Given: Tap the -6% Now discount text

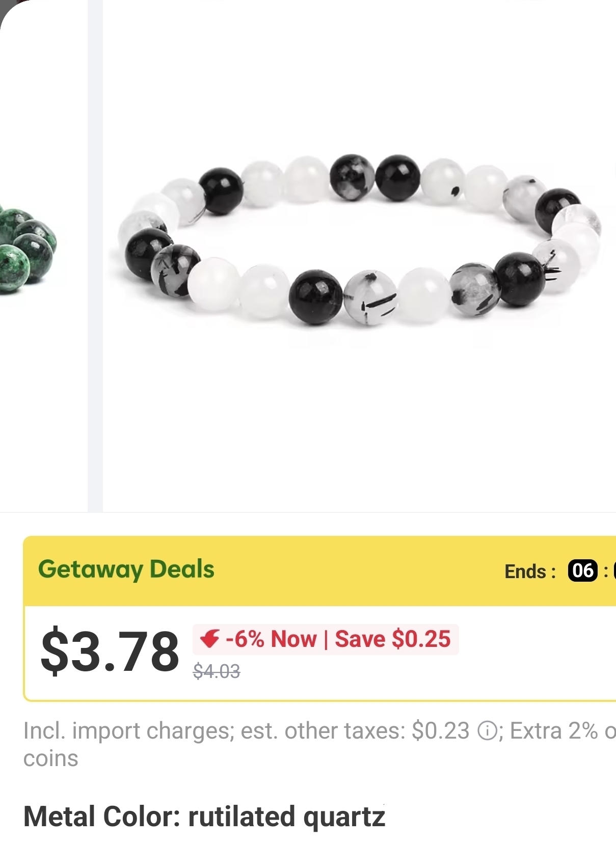Looking at the screenshot, I should click(x=271, y=639).
